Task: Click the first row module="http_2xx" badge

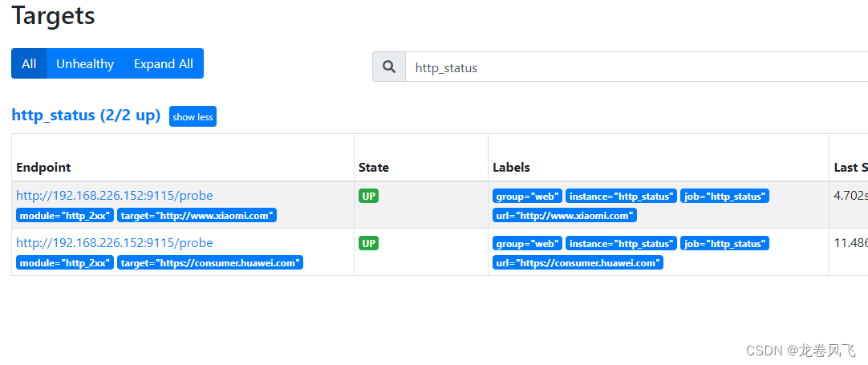Action: click(x=65, y=216)
